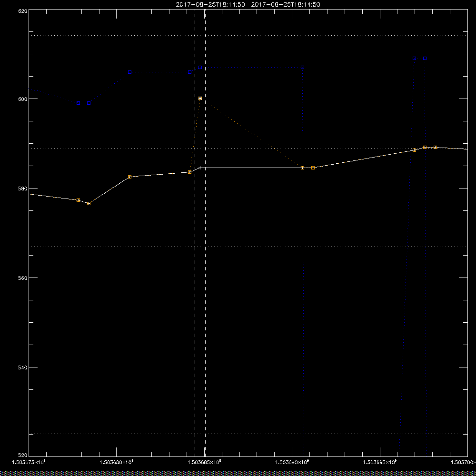Click the orange marker at the 600 peak

[200, 99]
